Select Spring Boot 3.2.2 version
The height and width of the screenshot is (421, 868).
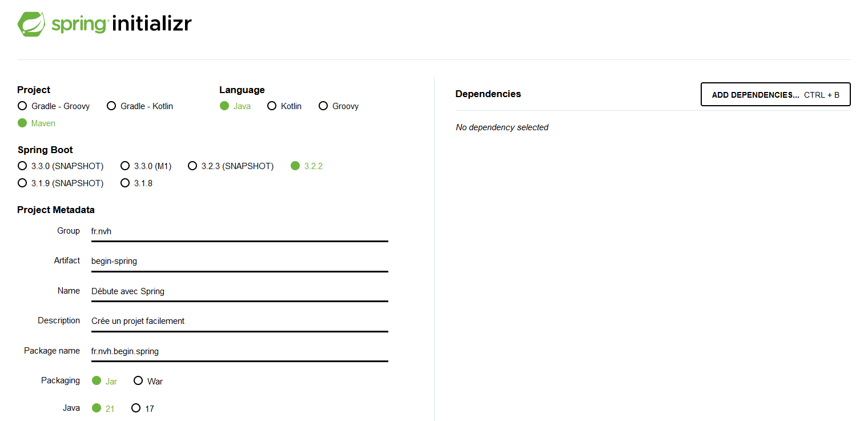pos(307,166)
